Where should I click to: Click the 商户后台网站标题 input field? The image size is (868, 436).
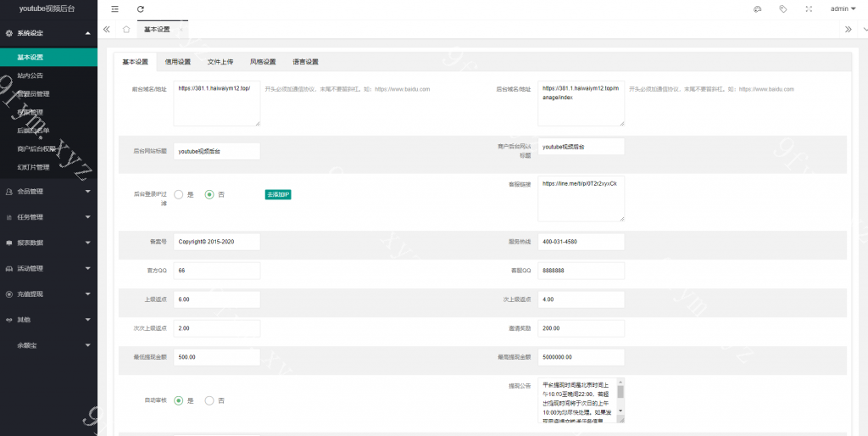[x=581, y=147]
